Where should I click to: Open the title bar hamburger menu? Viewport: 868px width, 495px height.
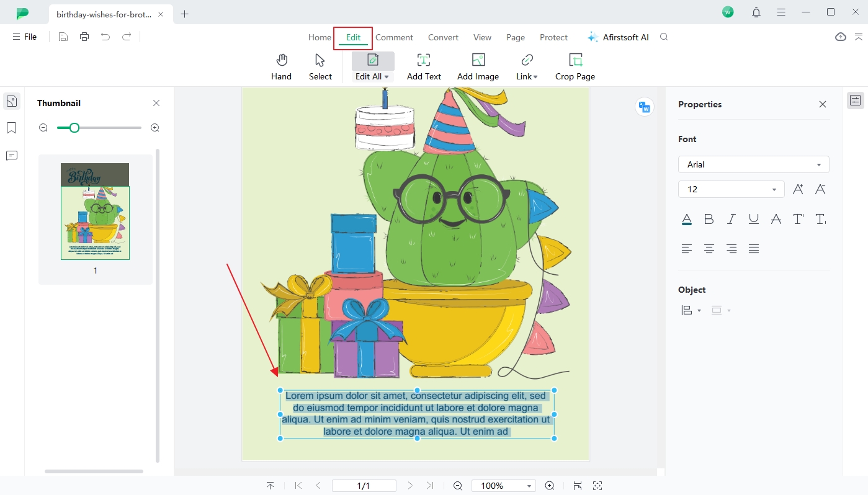coord(781,12)
